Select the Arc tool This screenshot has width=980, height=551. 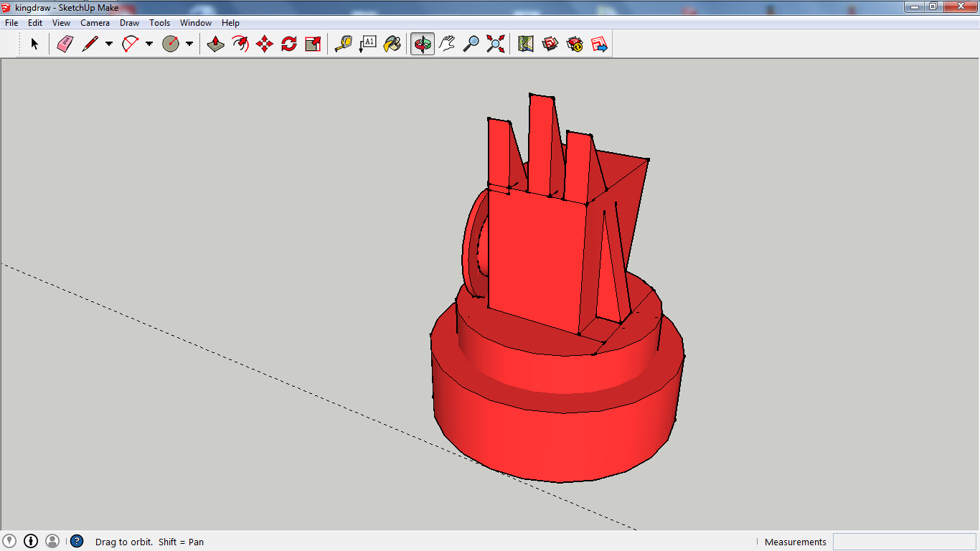pos(130,44)
